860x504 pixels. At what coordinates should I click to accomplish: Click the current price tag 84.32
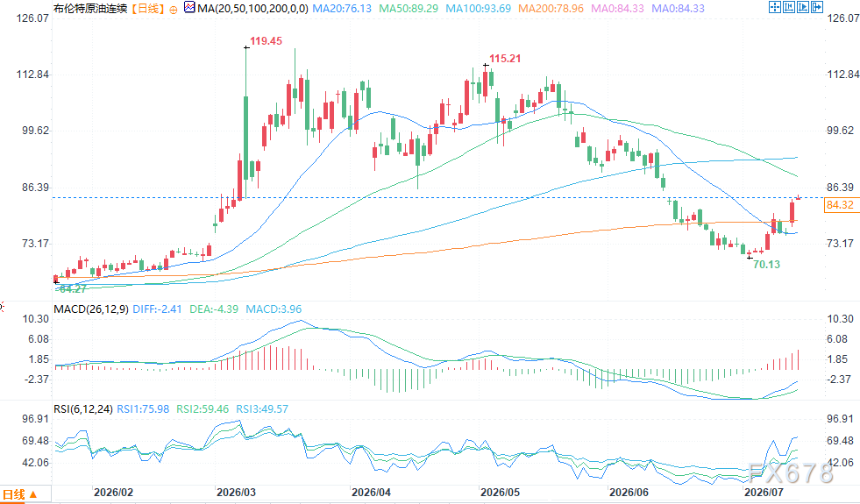tap(840, 204)
